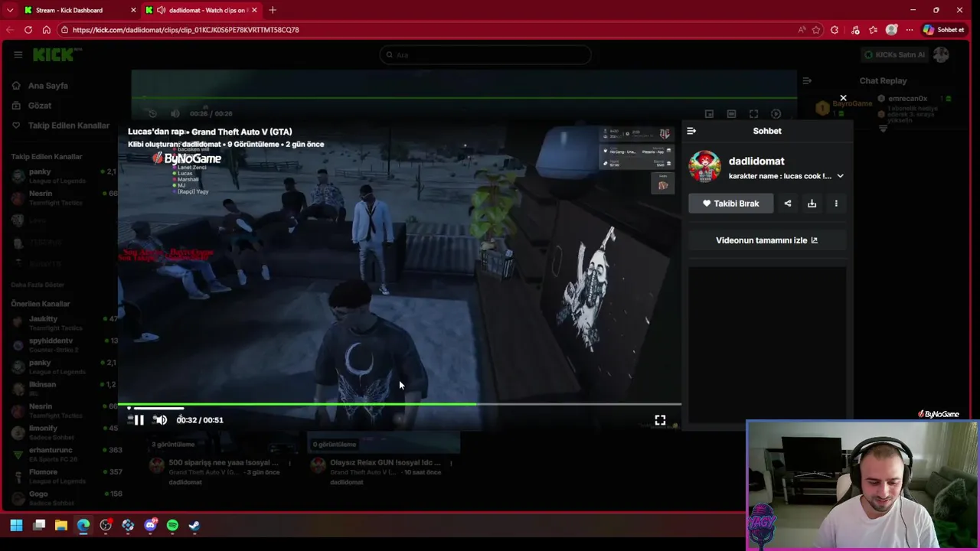Toggle background player mini player icon

click(709, 114)
